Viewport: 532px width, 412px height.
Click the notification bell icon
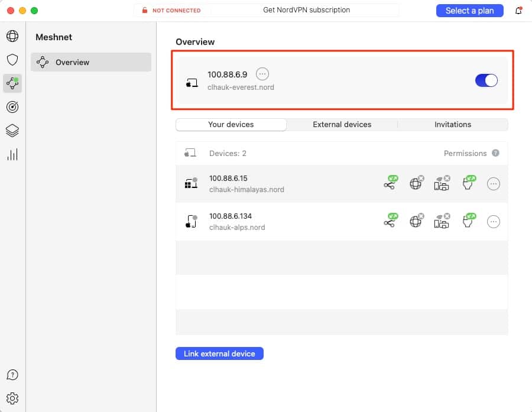[x=518, y=11]
